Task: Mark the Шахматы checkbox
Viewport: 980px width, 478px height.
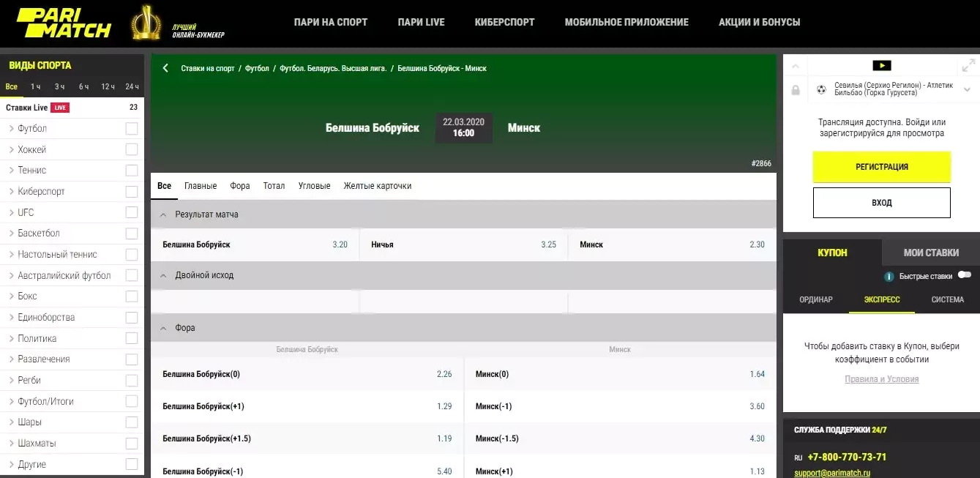Action: (x=132, y=444)
